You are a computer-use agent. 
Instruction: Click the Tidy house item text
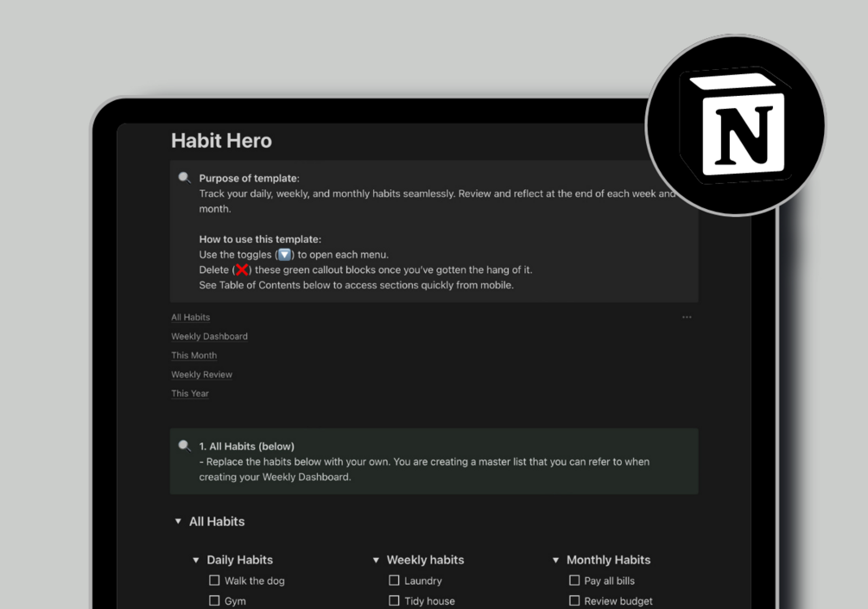(429, 601)
